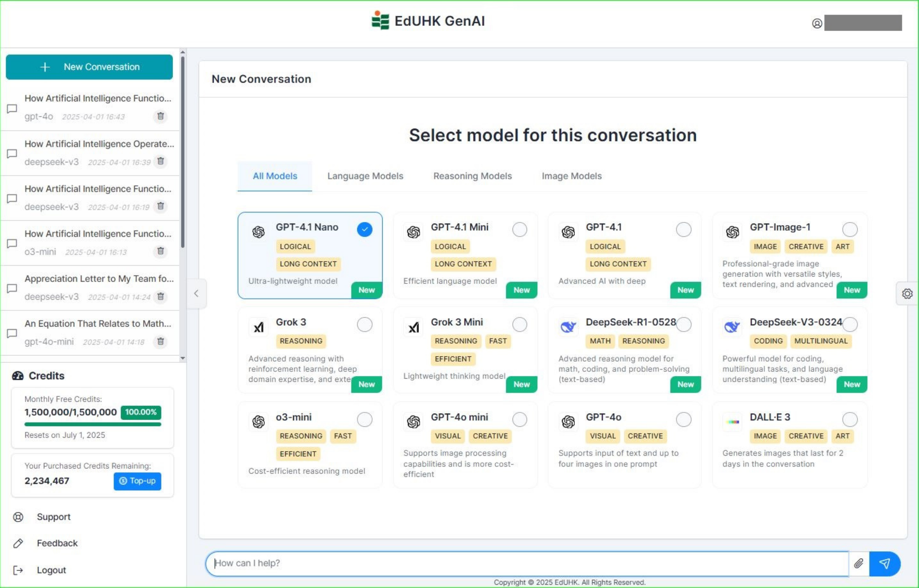This screenshot has height=588, width=919.
Task: Click the 100.00% credits badge
Action: click(x=141, y=412)
